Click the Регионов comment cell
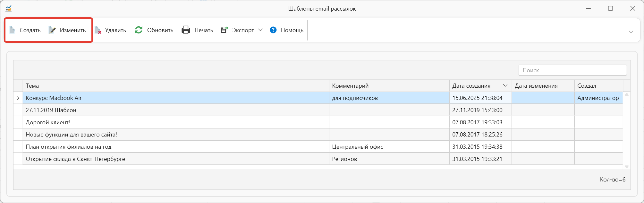This screenshot has height=203, width=644. 389,159
